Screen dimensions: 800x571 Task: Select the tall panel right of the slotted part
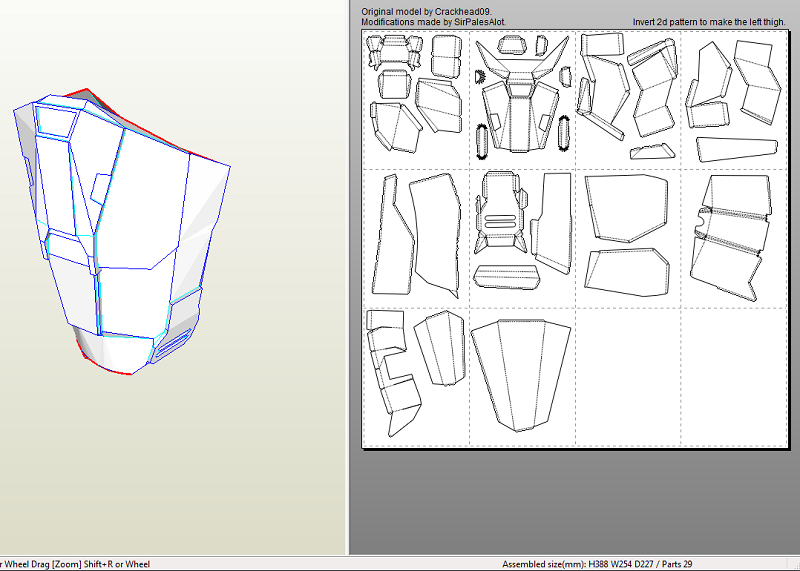[x=552, y=224]
